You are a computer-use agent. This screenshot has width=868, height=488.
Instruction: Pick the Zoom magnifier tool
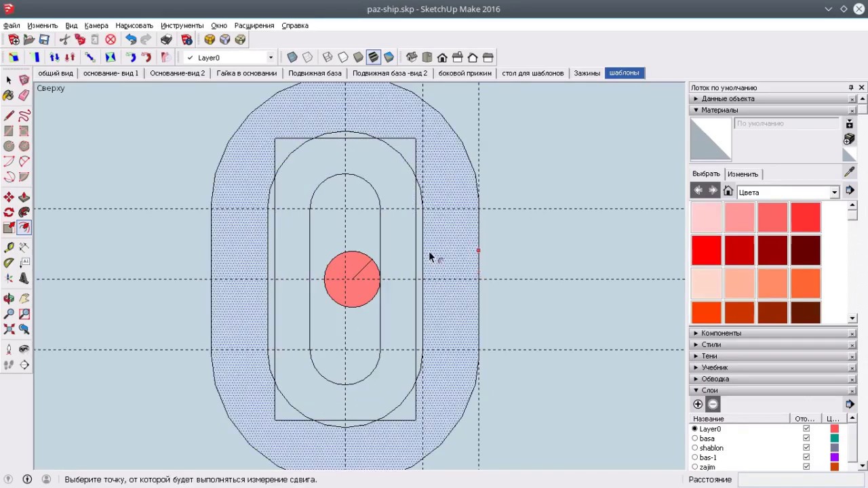pos(9,314)
